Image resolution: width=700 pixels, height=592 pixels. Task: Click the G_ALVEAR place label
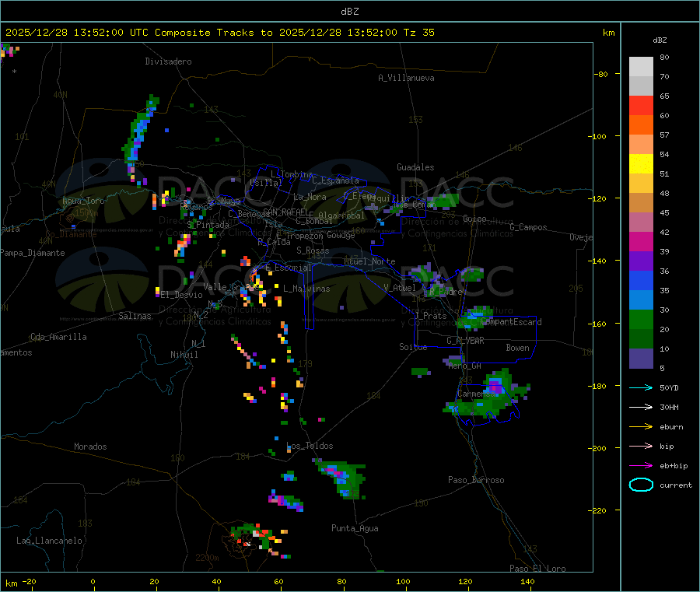[465, 341]
